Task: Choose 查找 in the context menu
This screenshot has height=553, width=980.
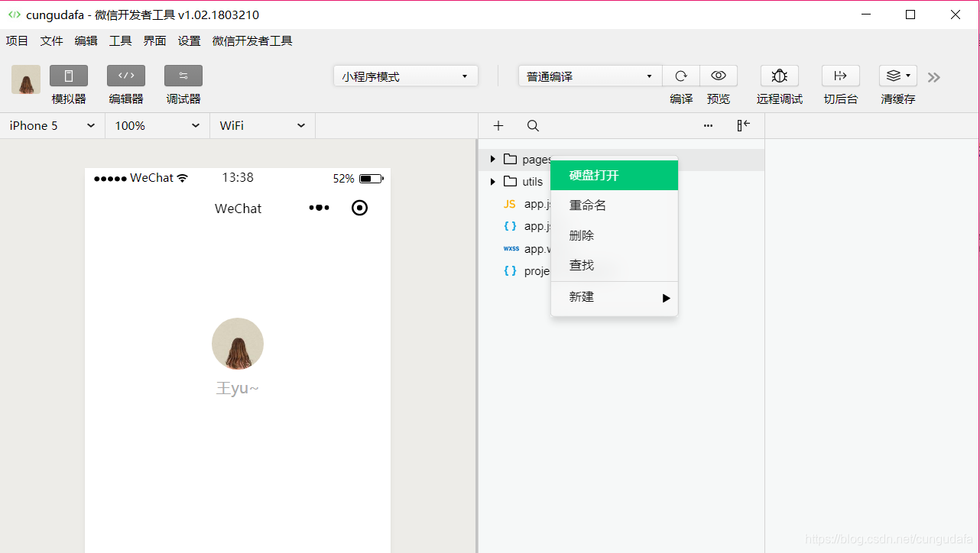Action: tap(615, 265)
